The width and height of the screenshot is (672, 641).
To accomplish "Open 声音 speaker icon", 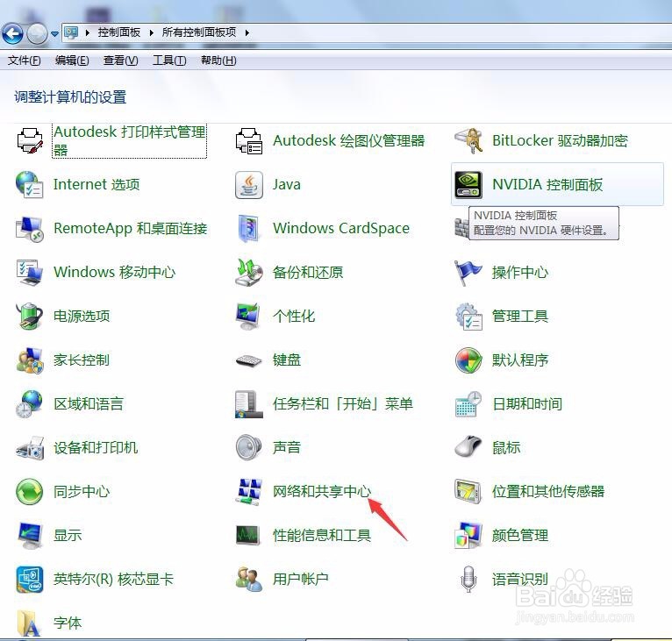I will click(x=249, y=447).
